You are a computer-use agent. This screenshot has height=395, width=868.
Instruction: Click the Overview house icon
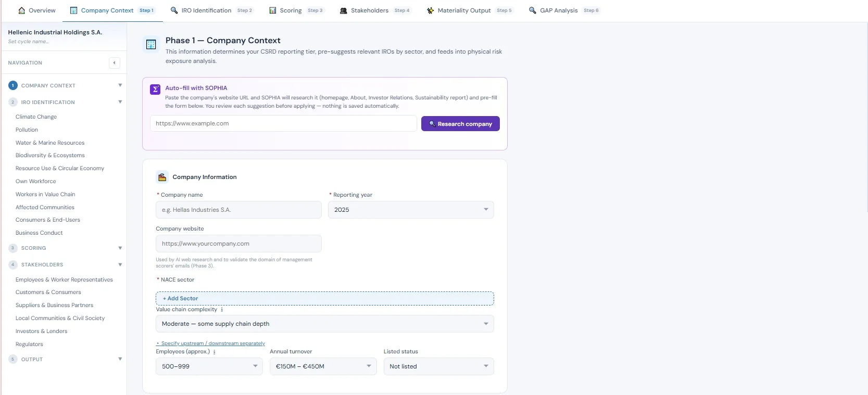(22, 10)
